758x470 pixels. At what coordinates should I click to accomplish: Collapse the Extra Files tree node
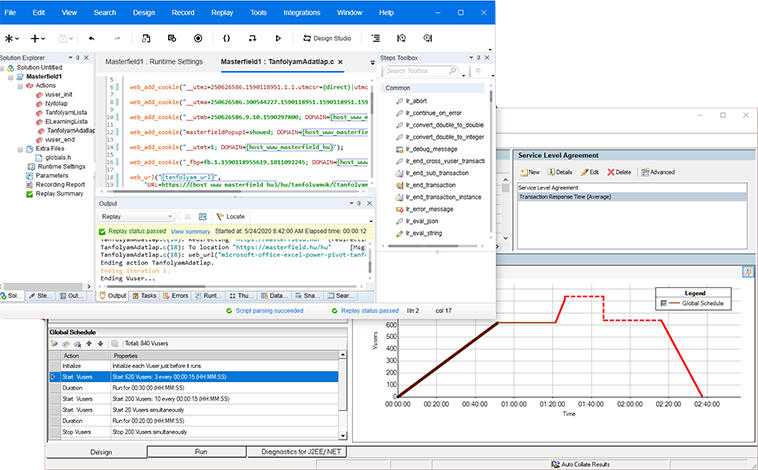click(x=18, y=148)
